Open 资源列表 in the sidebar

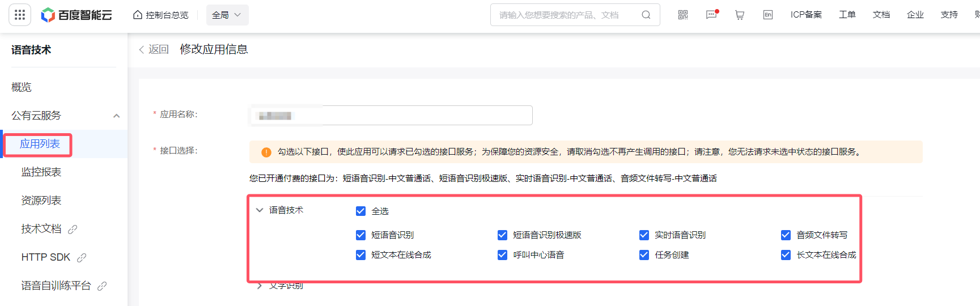point(41,201)
